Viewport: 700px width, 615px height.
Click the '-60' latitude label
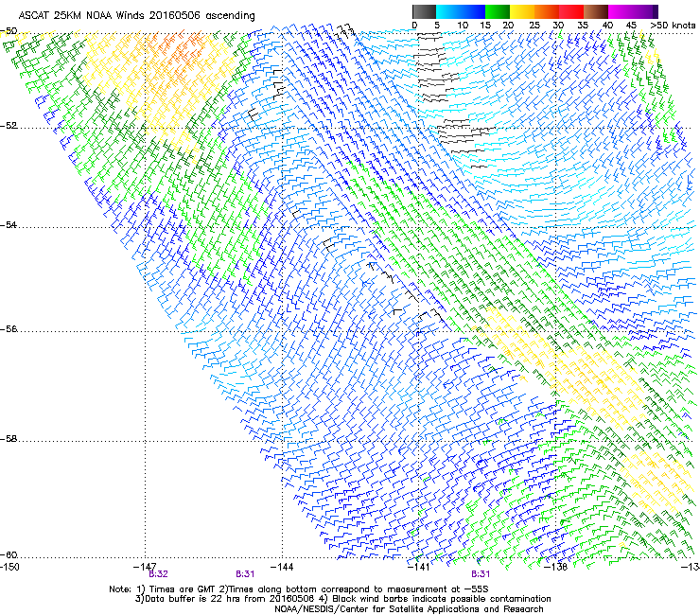point(9,554)
